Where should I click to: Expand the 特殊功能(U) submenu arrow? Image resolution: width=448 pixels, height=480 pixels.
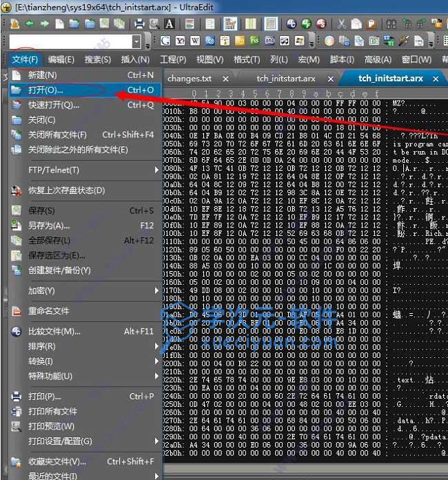[x=156, y=376]
